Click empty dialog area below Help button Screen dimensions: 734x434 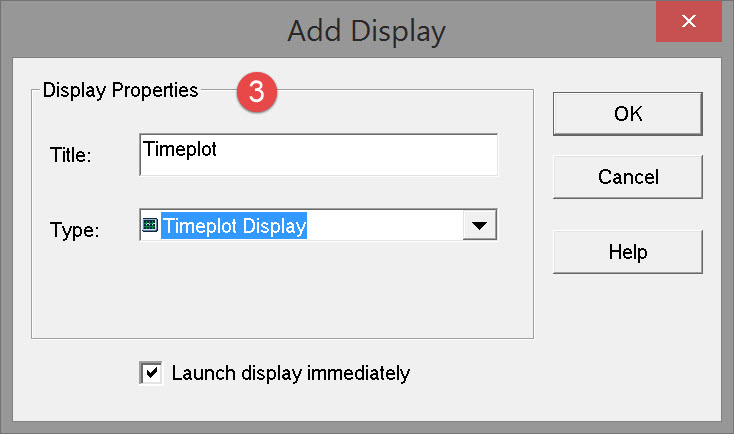(628, 330)
